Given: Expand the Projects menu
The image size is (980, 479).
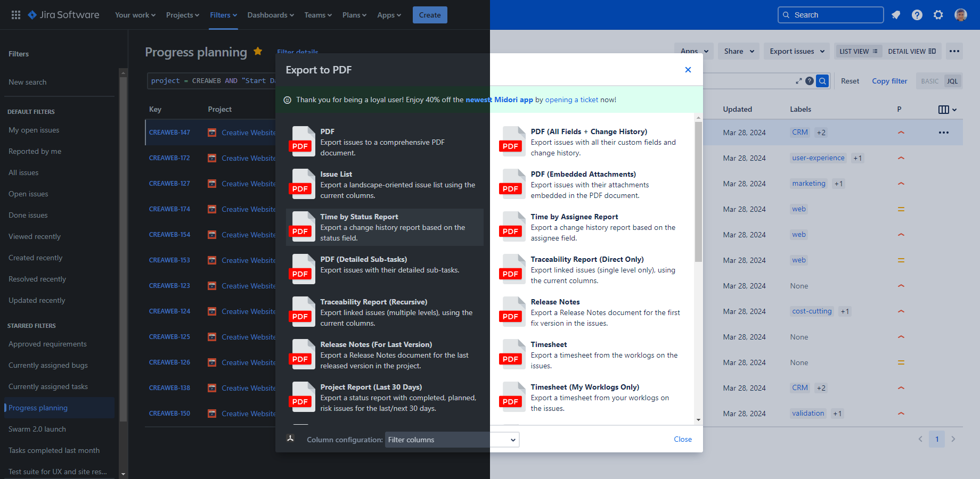Looking at the screenshot, I should pyautogui.click(x=183, y=15).
